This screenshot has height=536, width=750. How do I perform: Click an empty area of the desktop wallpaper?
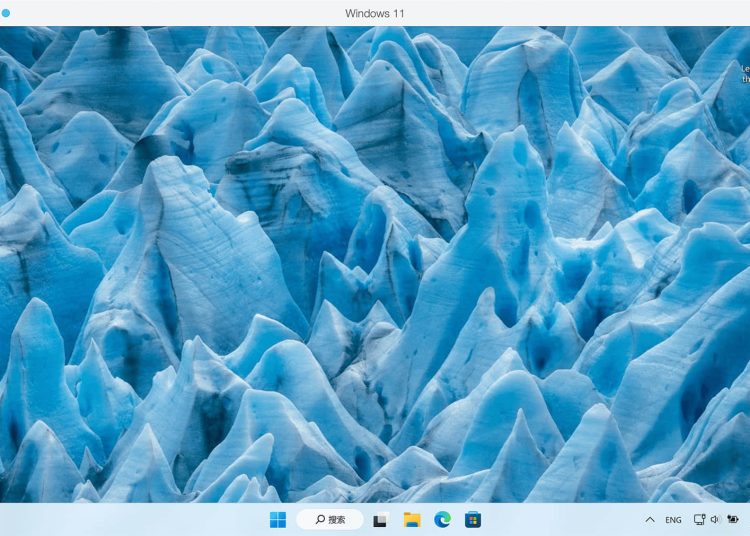(300, 250)
